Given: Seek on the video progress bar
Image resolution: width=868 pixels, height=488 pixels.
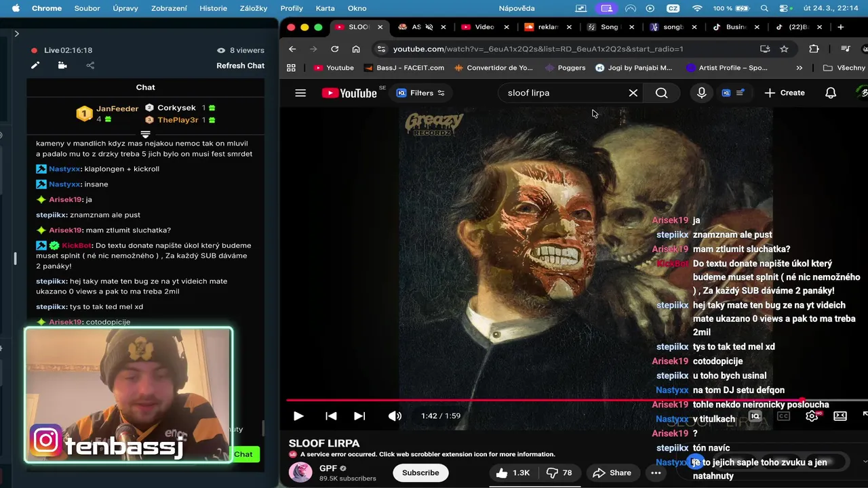Looking at the screenshot, I should point(576,401).
